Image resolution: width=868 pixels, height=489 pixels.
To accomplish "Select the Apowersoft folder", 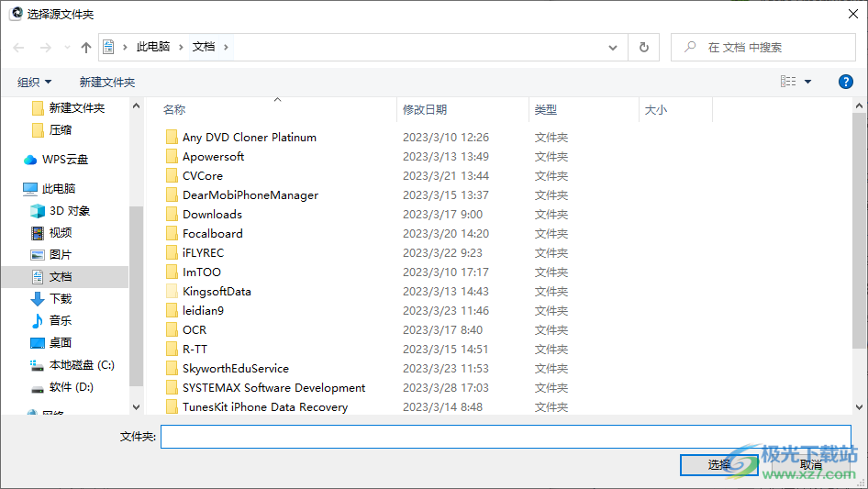I will pyautogui.click(x=213, y=157).
